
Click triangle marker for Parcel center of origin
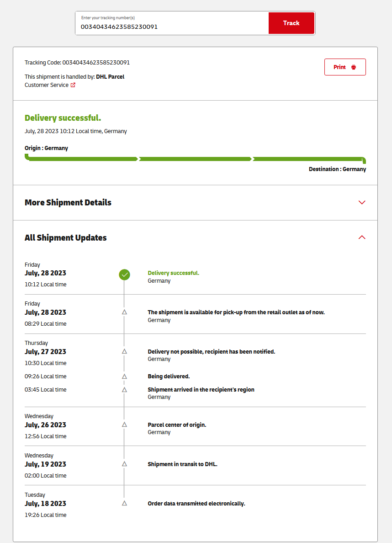[124, 425]
